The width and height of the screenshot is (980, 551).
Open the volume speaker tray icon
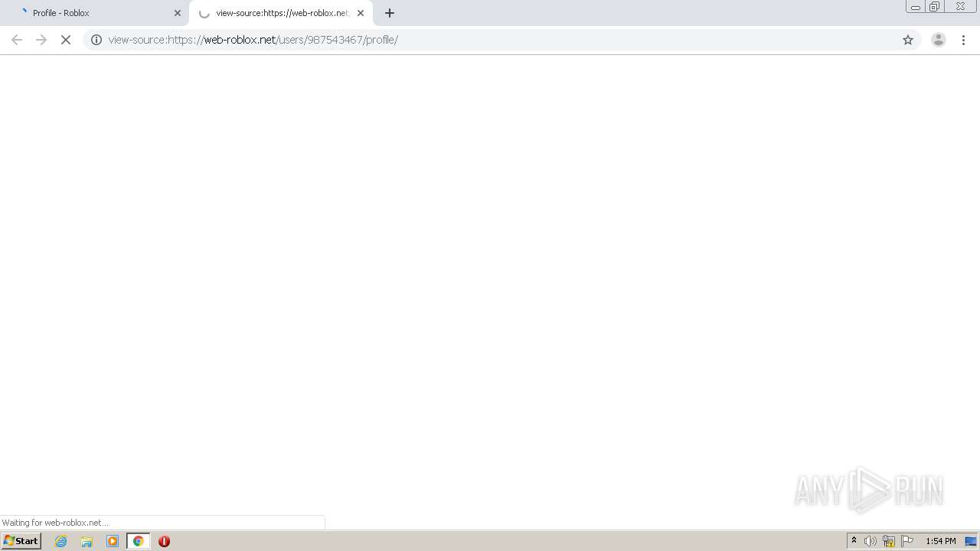point(871,541)
